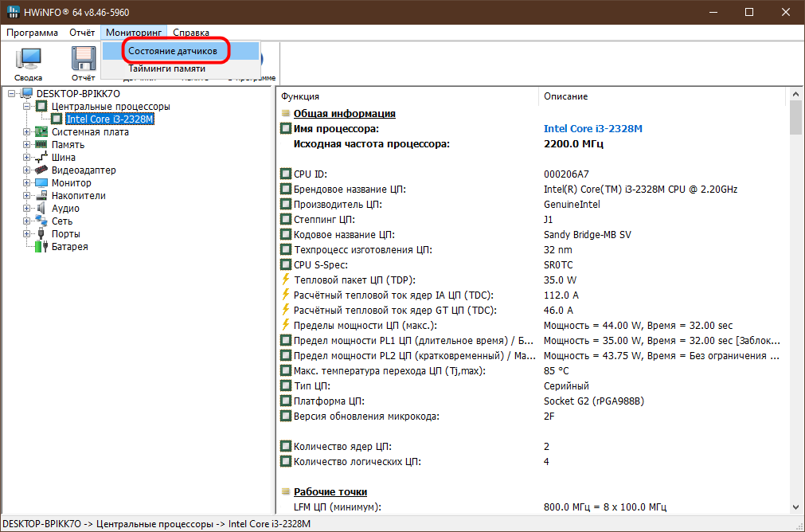Collapse the Центральные процессоры node
Screen dimensions: 805x532
pyautogui.click(x=27, y=106)
